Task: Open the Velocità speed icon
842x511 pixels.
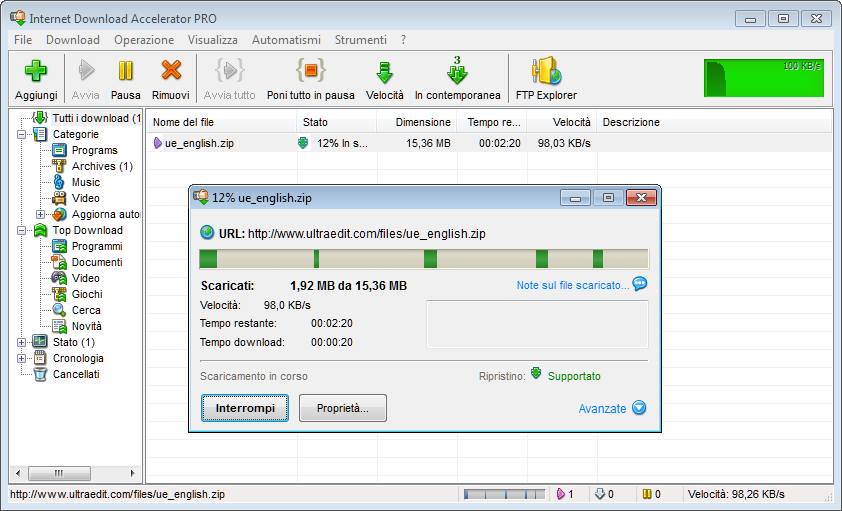Action: (x=384, y=72)
